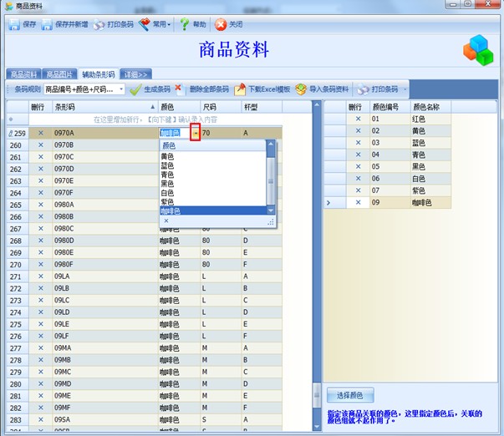The image size is (504, 436).
Task: Delete row 265 barcode 0980A
Action: pyautogui.click(x=40, y=205)
